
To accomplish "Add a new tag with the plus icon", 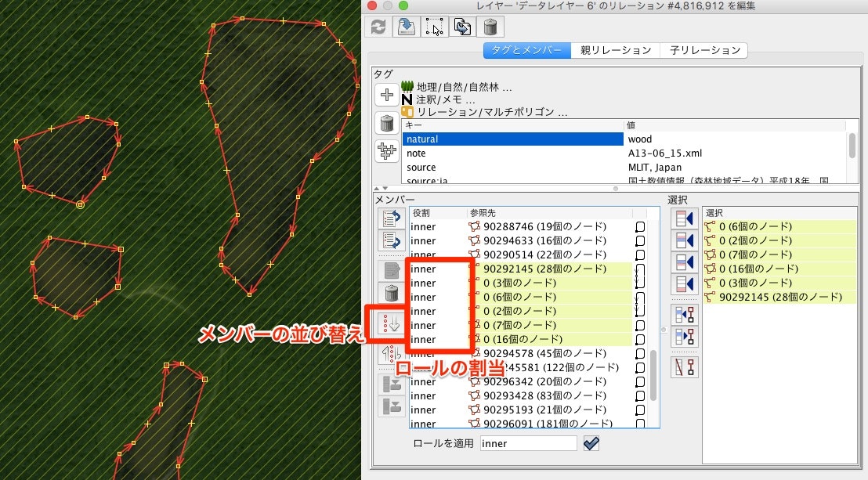I will coord(386,94).
